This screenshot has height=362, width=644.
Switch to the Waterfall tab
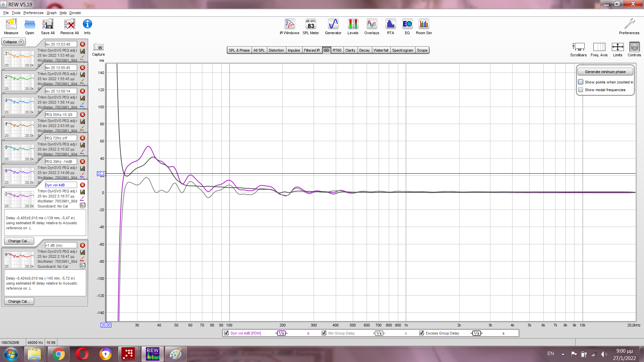pos(381,50)
